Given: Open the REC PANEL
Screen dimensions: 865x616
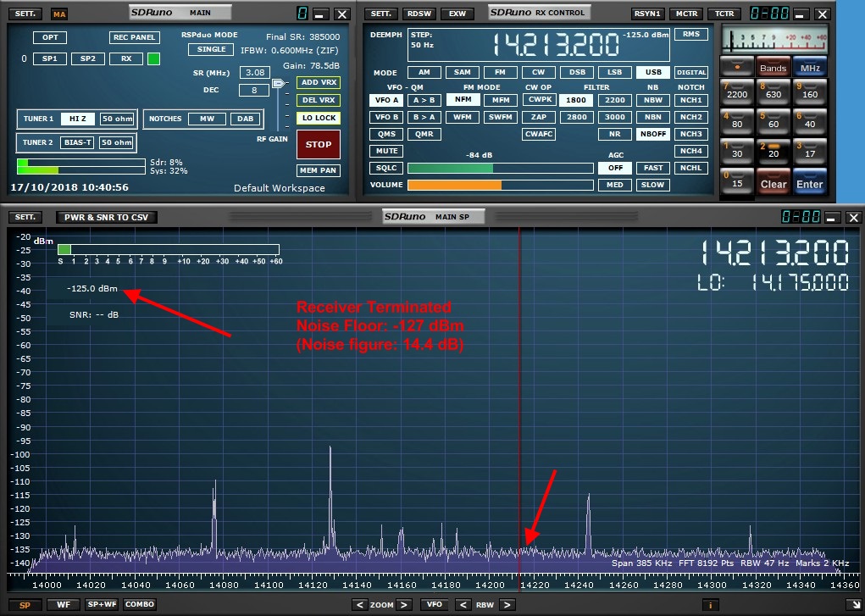Looking at the screenshot, I should [135, 37].
